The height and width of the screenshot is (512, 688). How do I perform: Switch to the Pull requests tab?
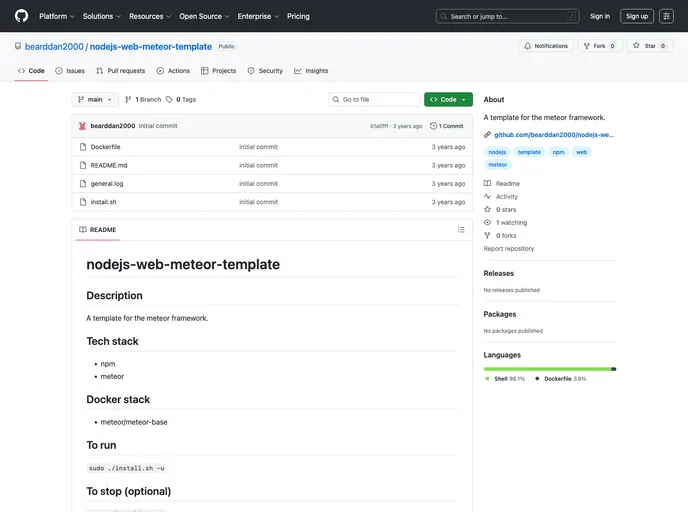coord(120,71)
